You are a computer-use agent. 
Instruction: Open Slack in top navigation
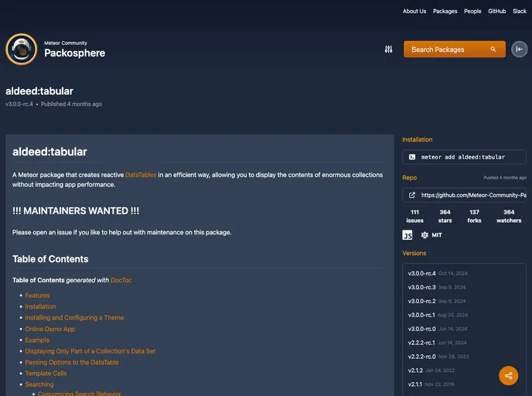pyautogui.click(x=520, y=11)
